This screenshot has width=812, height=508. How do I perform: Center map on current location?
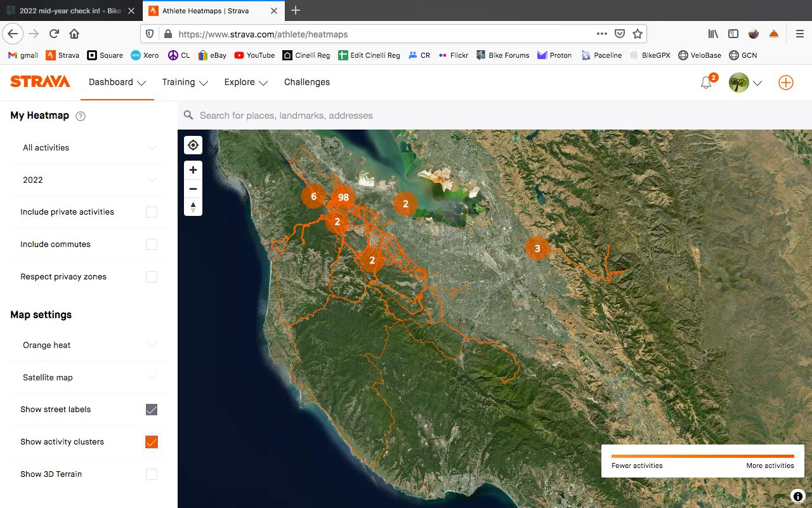[193, 145]
